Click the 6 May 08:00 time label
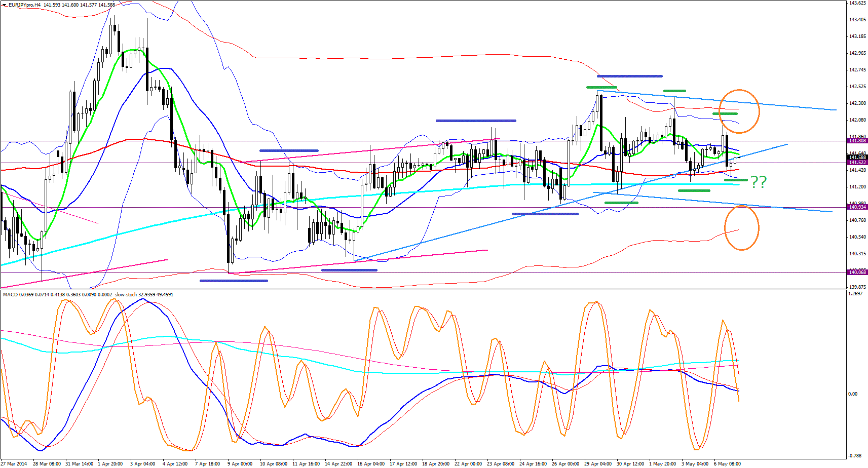 click(x=728, y=464)
